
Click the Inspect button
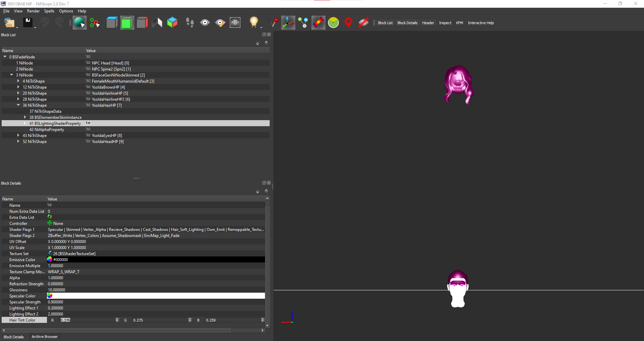[x=445, y=23]
